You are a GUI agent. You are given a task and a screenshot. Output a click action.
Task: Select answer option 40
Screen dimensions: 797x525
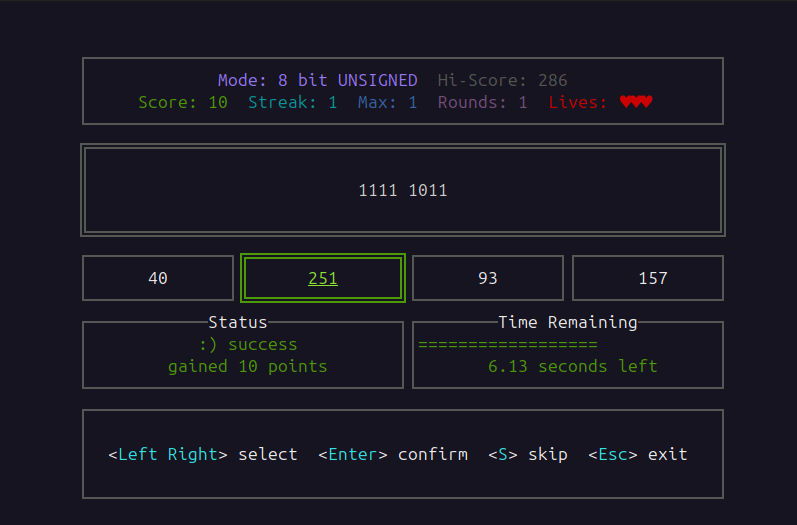tap(158, 278)
